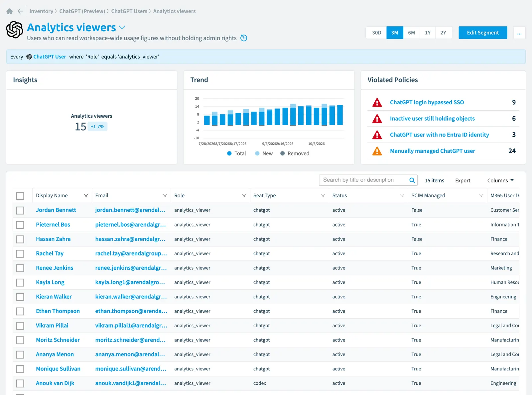Expand the Analytics viewers title dropdown chevron
This screenshot has height=395, width=532.
[122, 27]
